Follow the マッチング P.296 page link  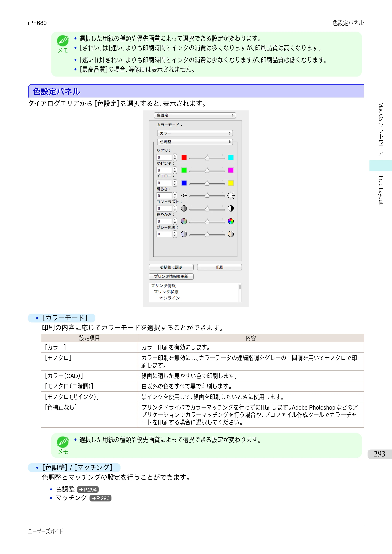[x=100, y=498]
